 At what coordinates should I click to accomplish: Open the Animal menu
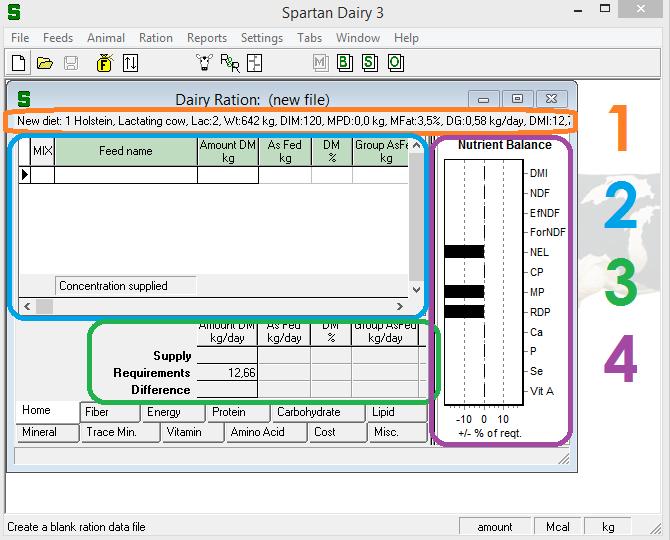(x=106, y=38)
